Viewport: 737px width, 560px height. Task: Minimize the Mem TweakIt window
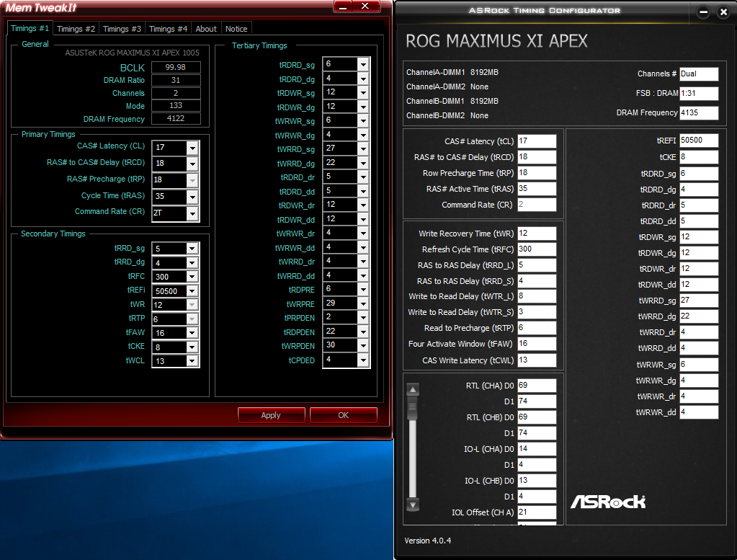pos(344,6)
